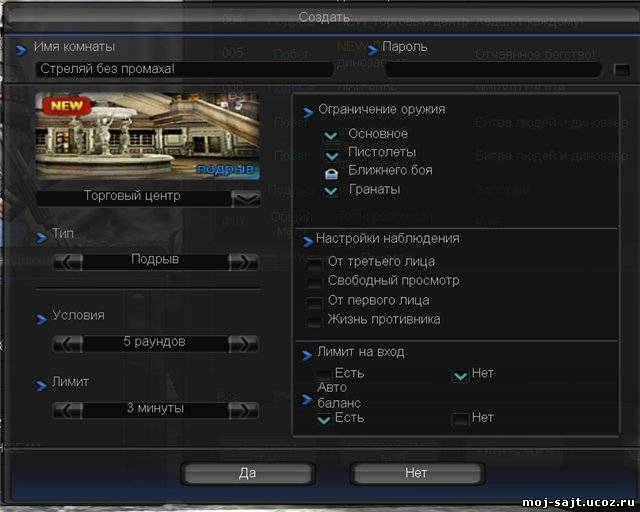Select next game type with right arrow near Подрыв
The image size is (640, 512).
pyautogui.click(x=244, y=262)
